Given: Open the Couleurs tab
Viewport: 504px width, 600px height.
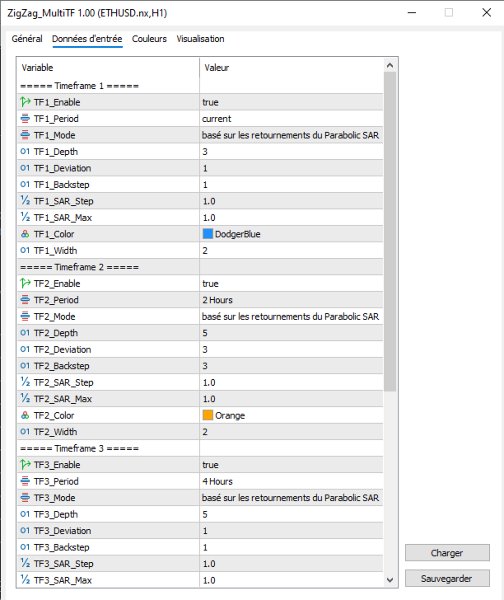Looking at the screenshot, I should [x=149, y=39].
